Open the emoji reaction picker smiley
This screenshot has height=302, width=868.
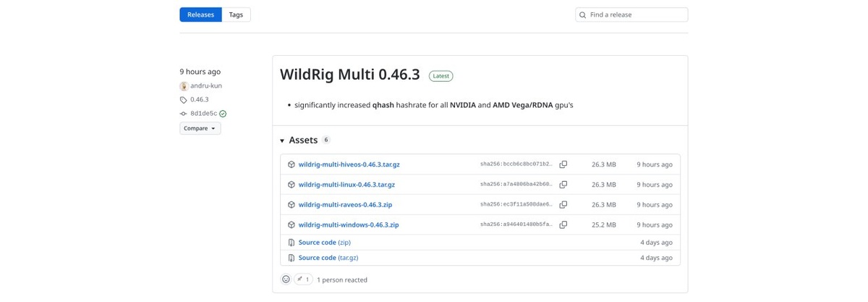click(286, 280)
